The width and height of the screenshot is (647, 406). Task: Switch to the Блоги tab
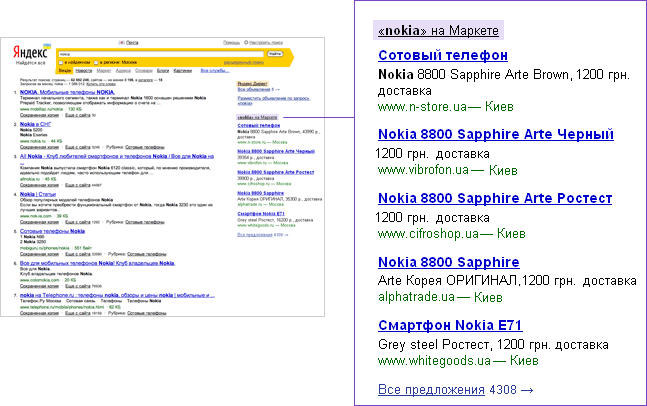163,71
